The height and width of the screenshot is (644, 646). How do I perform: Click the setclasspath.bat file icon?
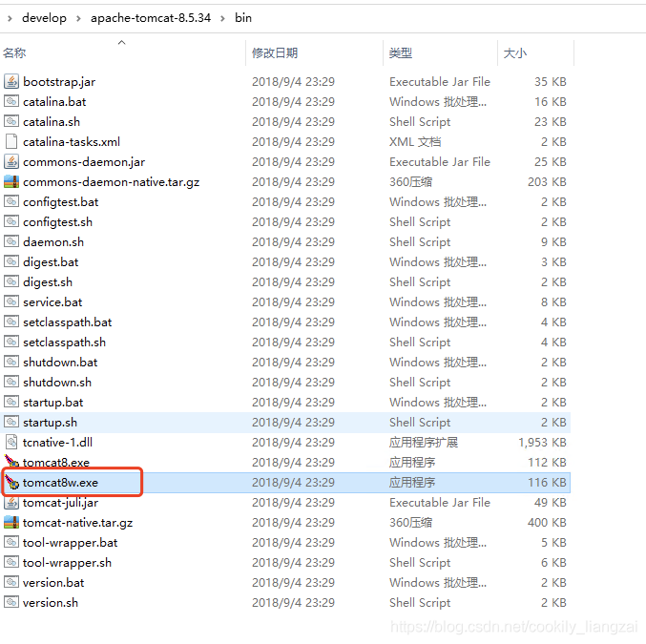pos(11,322)
